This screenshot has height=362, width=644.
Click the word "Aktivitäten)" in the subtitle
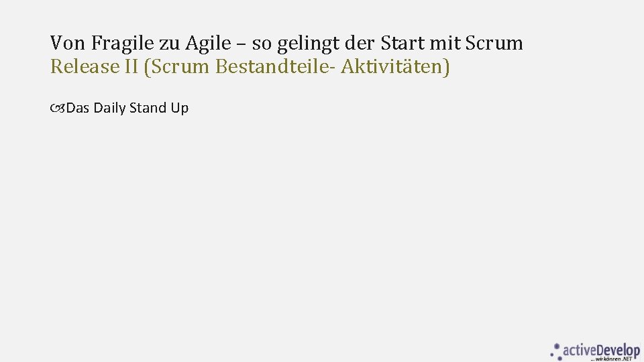(395, 67)
